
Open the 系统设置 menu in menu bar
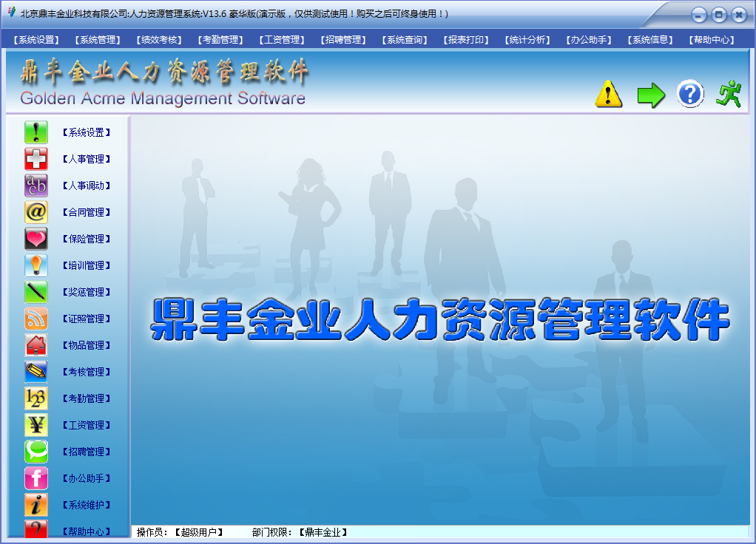37,40
